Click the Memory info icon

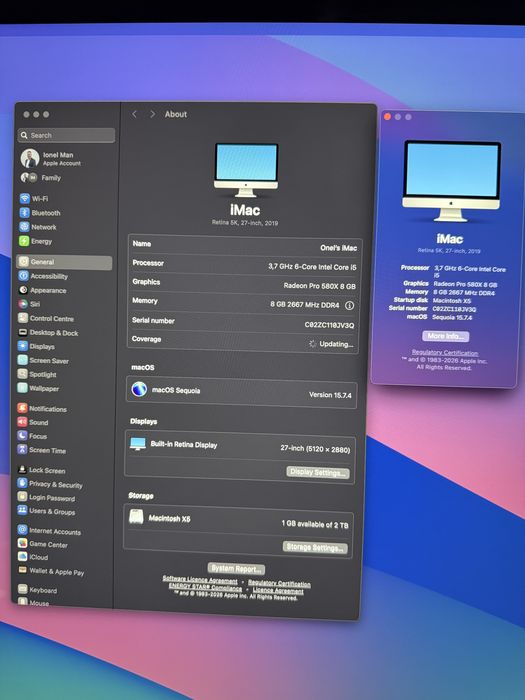(350, 305)
